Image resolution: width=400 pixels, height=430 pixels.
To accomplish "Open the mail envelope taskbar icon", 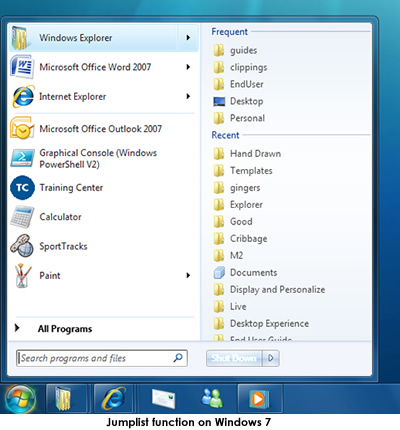I will tap(163, 399).
